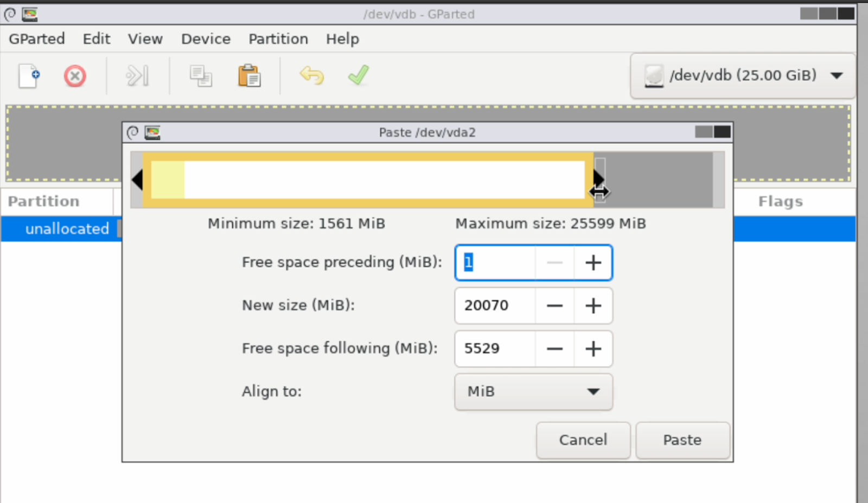Decrease New size value

tap(554, 306)
